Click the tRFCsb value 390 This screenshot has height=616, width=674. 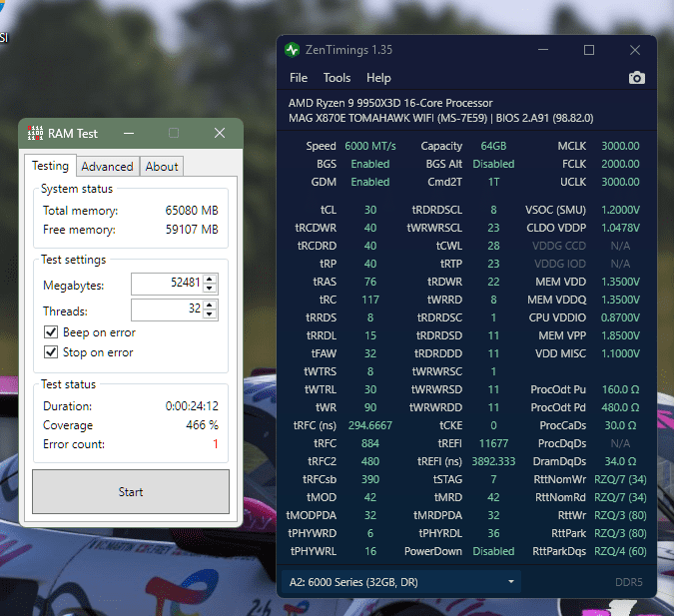[x=370, y=479]
